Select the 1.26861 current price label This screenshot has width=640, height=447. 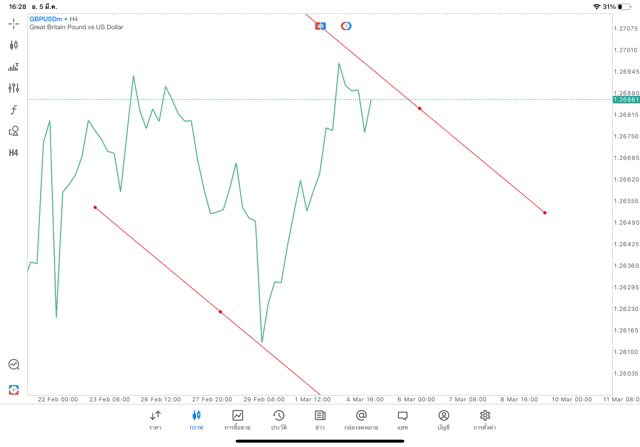626,100
